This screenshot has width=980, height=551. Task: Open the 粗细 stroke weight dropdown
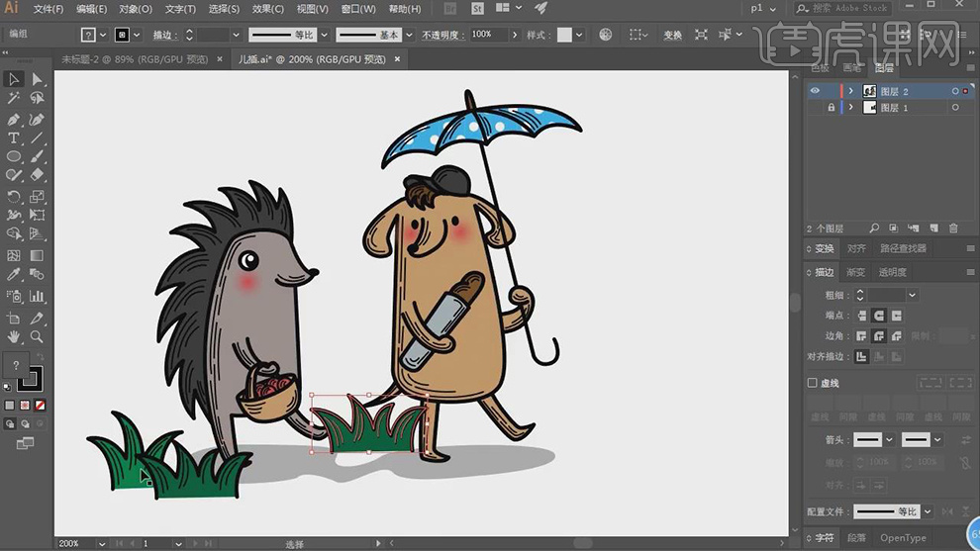pos(912,295)
